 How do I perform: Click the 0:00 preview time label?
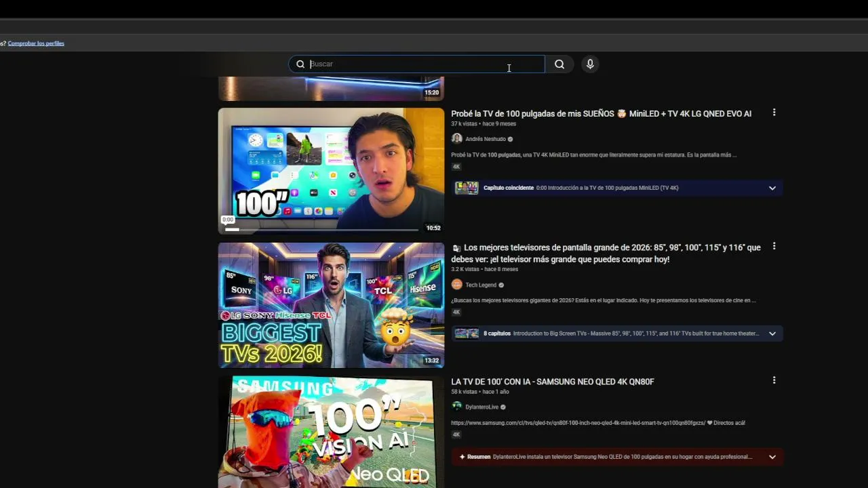point(228,220)
